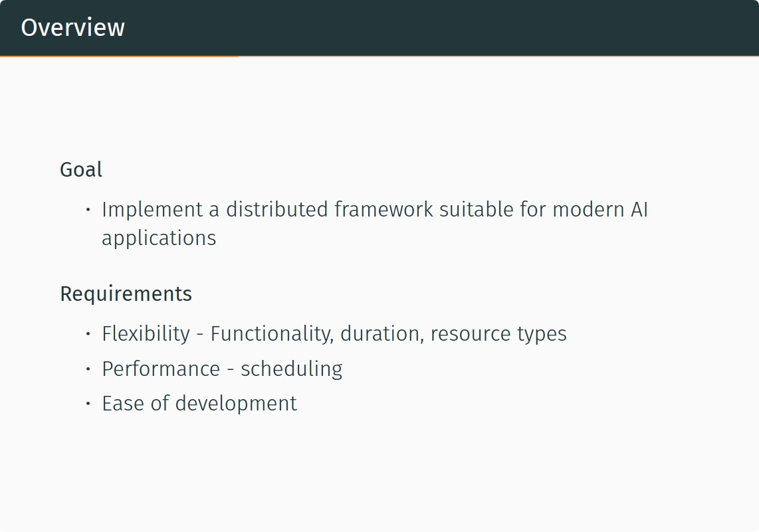Image resolution: width=759 pixels, height=532 pixels.
Task: Click the word AI in goal text
Action: 638,210
